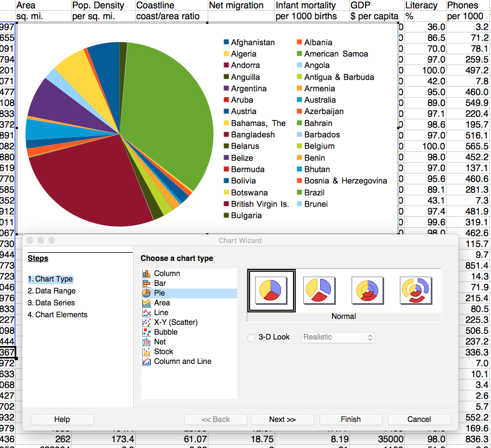Screen dimensions: 491x448
Task: Enable the 3-D Look checkbox
Action: point(251,337)
